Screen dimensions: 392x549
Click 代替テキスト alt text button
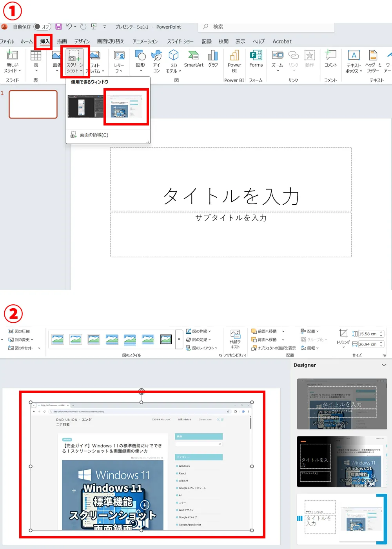[x=235, y=339]
